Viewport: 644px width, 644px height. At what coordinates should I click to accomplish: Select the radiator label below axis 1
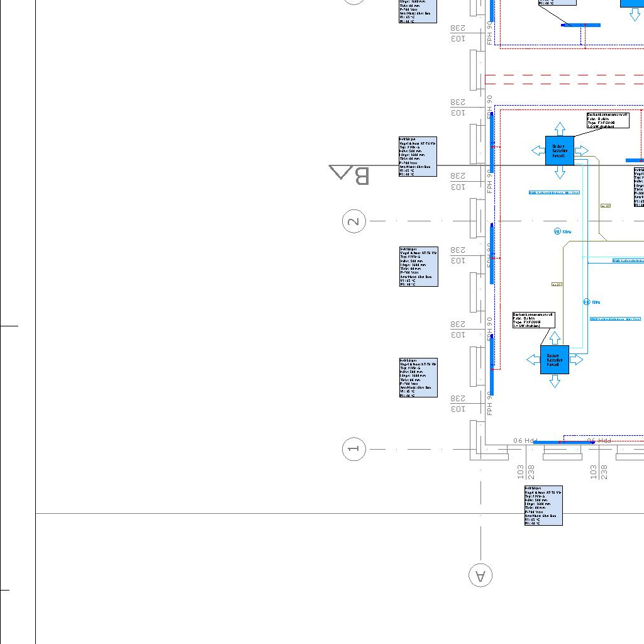click(x=543, y=506)
